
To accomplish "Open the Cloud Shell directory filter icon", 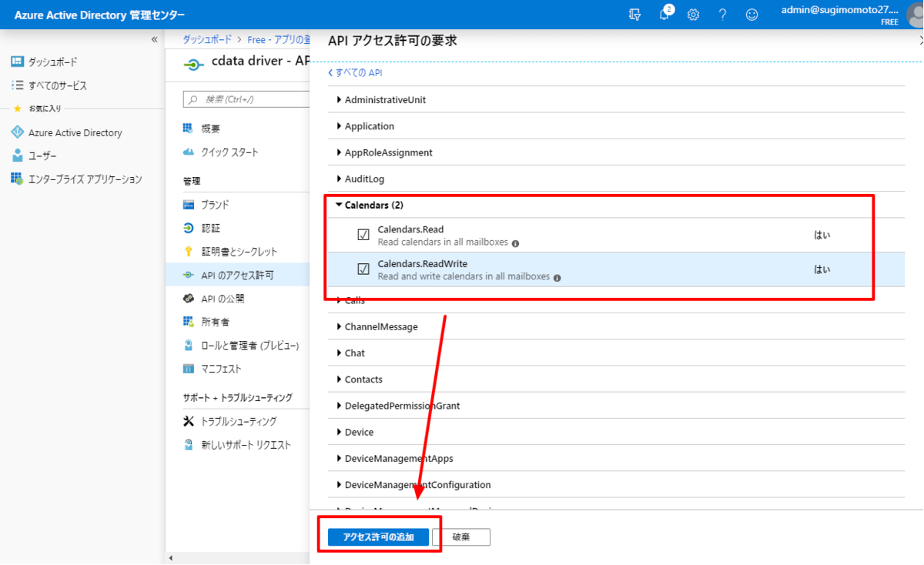I will tap(634, 15).
